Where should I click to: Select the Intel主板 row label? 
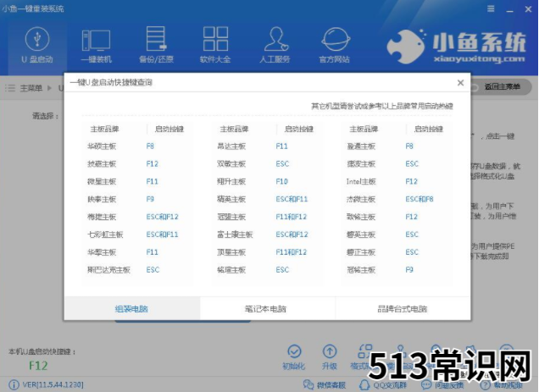361,181
